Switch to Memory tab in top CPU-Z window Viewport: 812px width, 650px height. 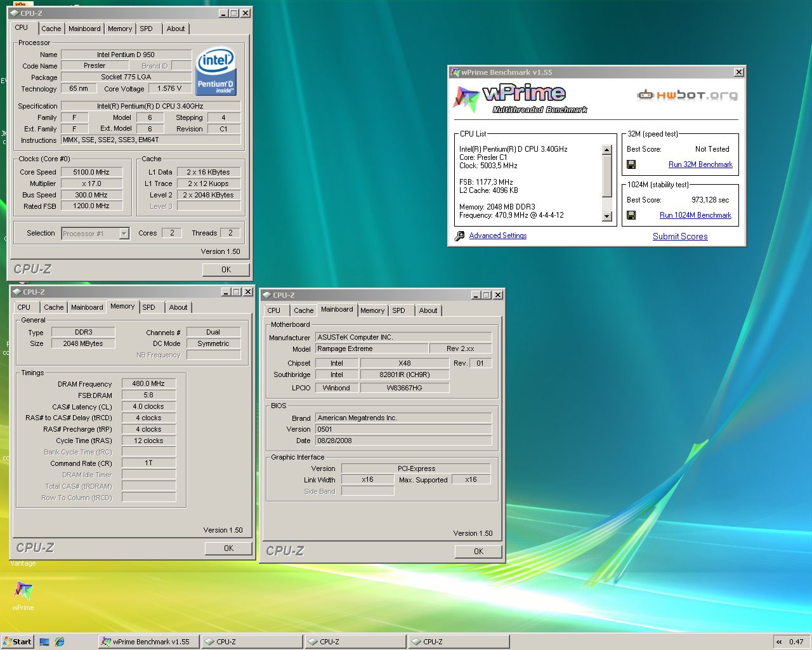pos(120,29)
